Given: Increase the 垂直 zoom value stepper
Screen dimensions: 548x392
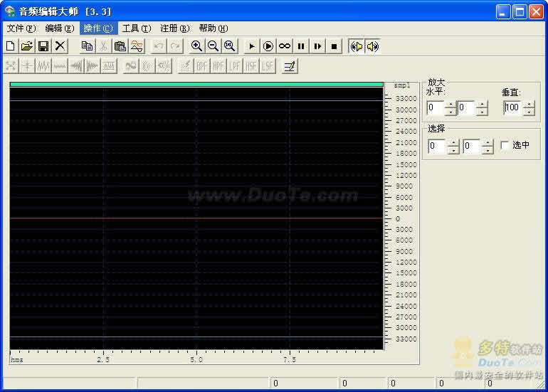Looking at the screenshot, I should pyautogui.click(x=529, y=104).
